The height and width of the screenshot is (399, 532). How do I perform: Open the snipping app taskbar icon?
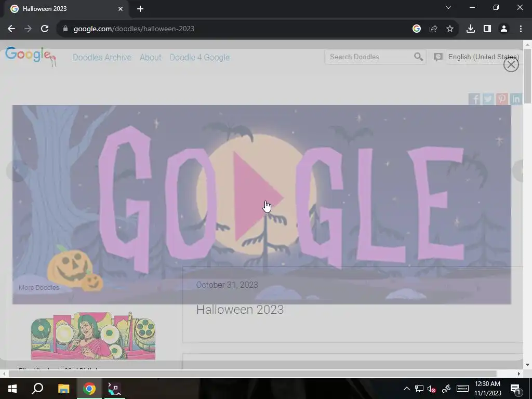coord(114,389)
